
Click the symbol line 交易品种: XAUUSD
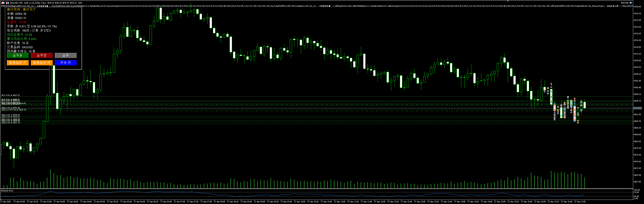click(20, 47)
